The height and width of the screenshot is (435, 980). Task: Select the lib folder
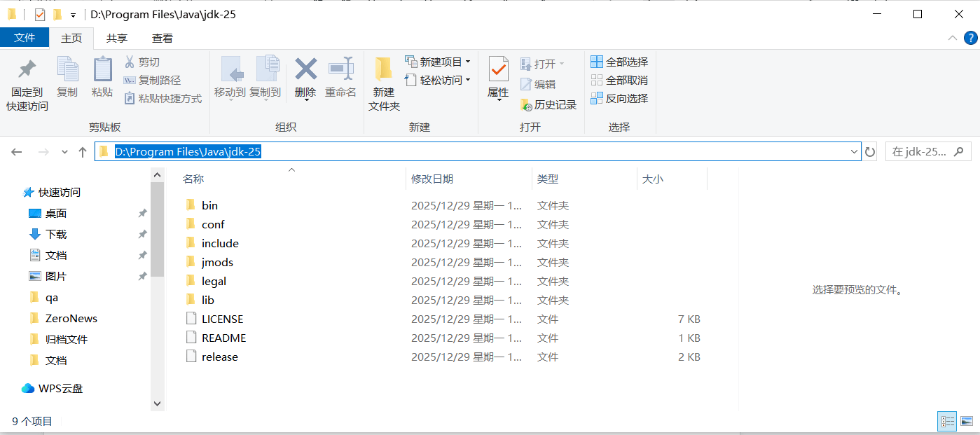click(208, 300)
